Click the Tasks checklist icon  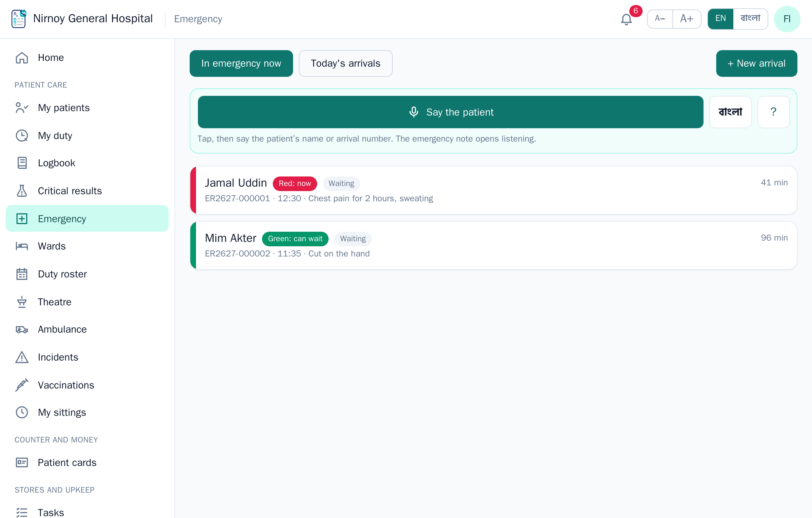click(22, 513)
